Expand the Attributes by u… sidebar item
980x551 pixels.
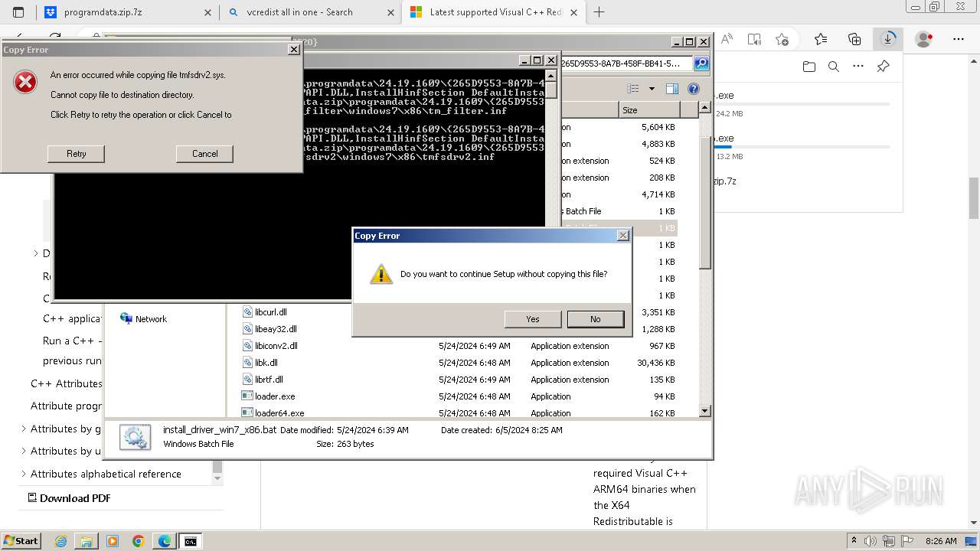[x=23, y=451]
